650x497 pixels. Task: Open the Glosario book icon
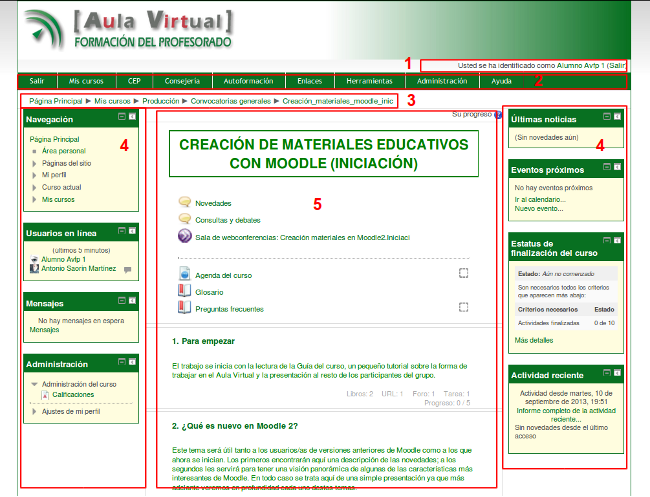coord(184,291)
